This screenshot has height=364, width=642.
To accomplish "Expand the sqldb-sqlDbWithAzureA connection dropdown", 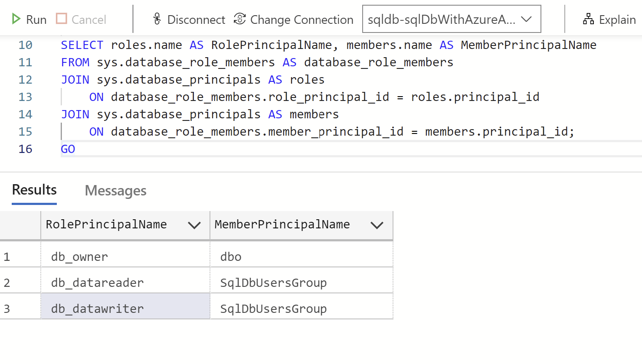I will click(526, 19).
